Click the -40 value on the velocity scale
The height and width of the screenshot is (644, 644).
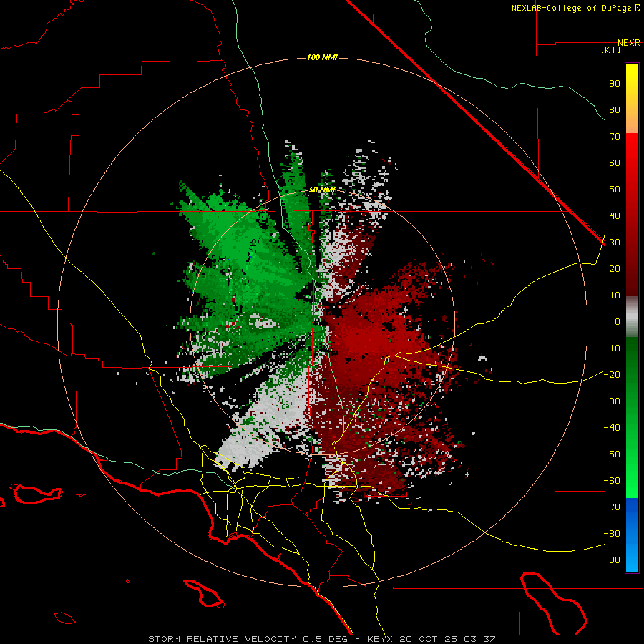coord(612,428)
